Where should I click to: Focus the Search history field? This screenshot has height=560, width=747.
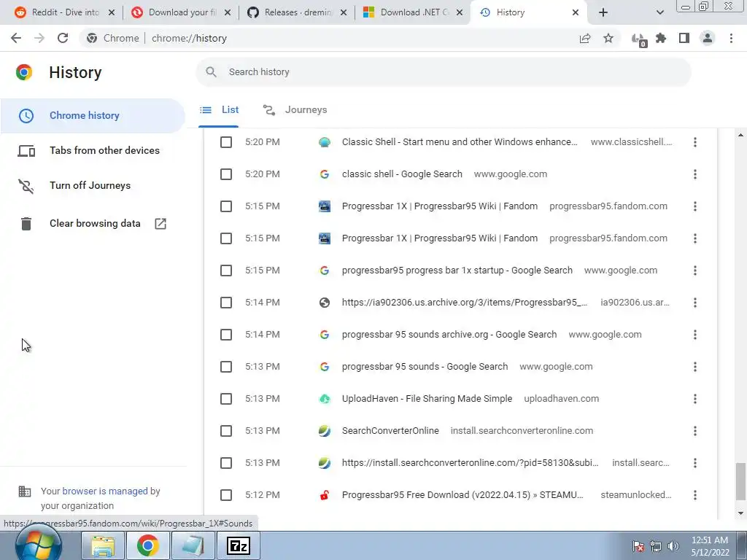coord(443,72)
